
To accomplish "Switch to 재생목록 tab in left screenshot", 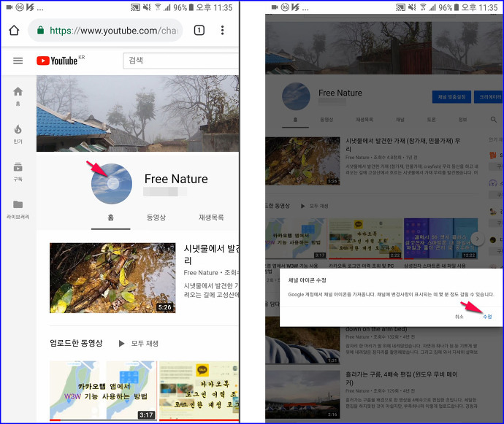I will coord(211,217).
